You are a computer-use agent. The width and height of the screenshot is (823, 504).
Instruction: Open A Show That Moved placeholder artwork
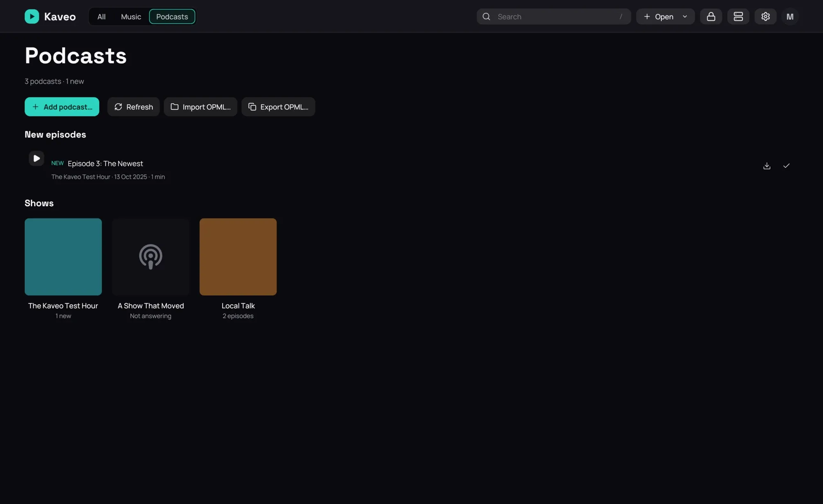(x=151, y=257)
